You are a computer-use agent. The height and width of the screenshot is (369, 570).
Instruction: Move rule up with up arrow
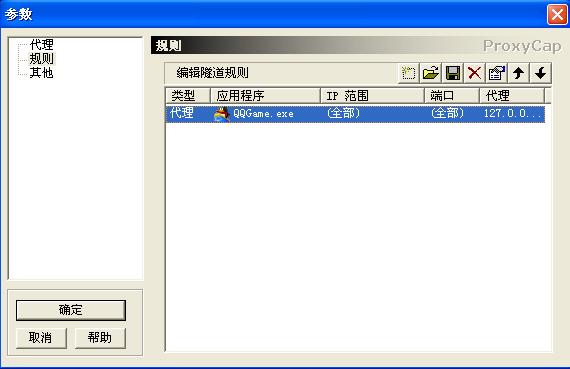[518, 73]
